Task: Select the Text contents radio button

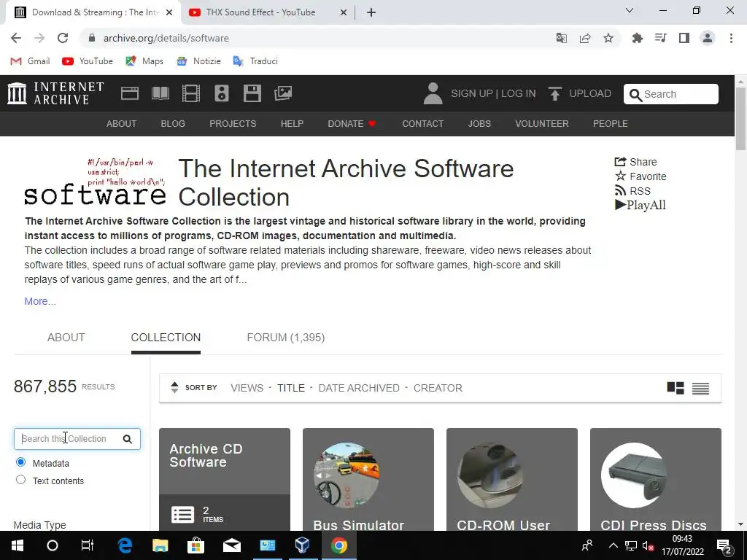Action: click(x=20, y=480)
